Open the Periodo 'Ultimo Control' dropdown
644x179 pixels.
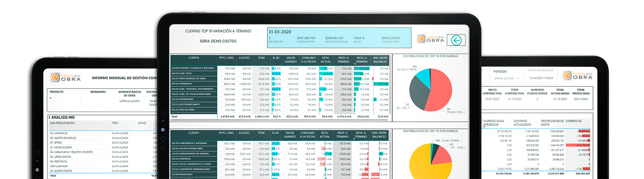pos(508,78)
